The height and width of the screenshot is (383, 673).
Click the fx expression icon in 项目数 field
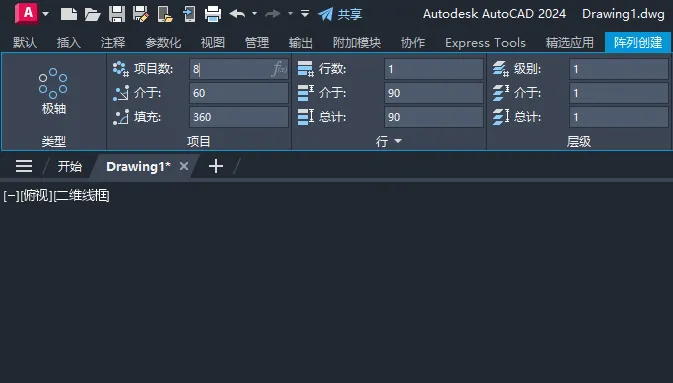279,69
